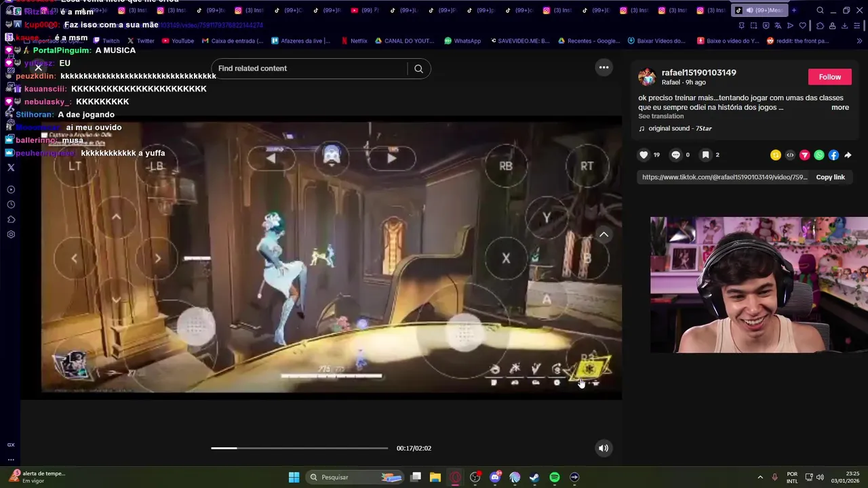Open 'original sound - 7Star' link

680,129
